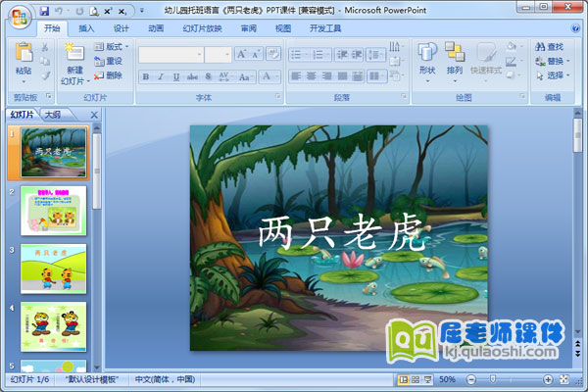Align text left in paragraph group
This screenshot has height=392, width=588.
coord(296,76)
